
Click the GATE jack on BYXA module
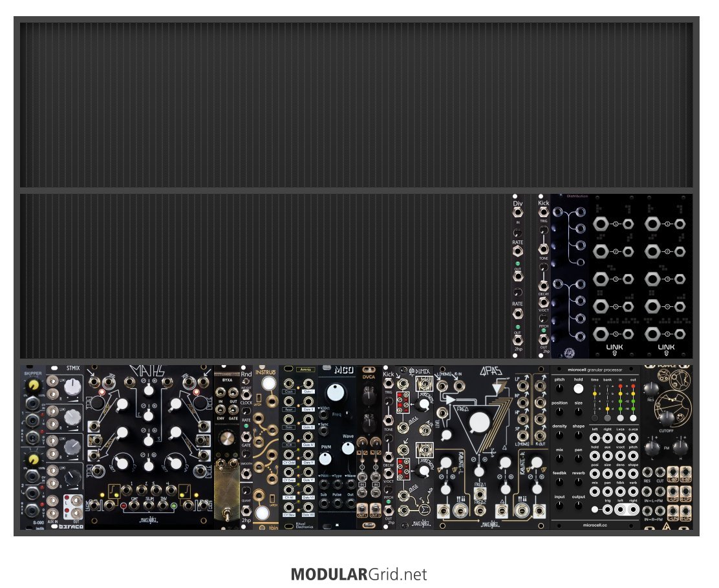233,409
